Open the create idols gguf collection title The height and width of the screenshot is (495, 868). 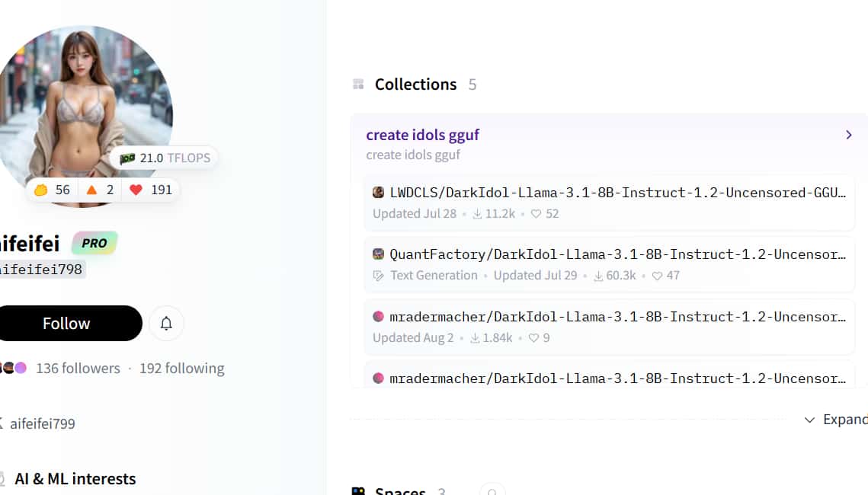pos(422,135)
